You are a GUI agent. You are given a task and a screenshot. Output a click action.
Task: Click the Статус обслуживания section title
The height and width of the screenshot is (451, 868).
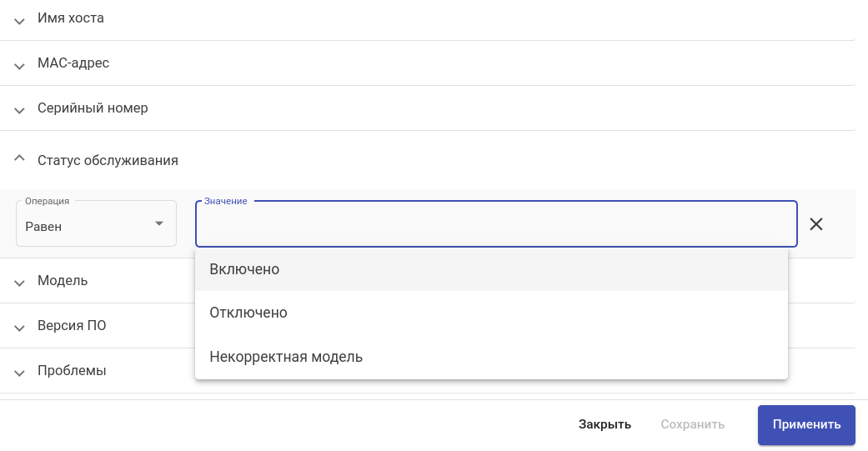(108, 160)
